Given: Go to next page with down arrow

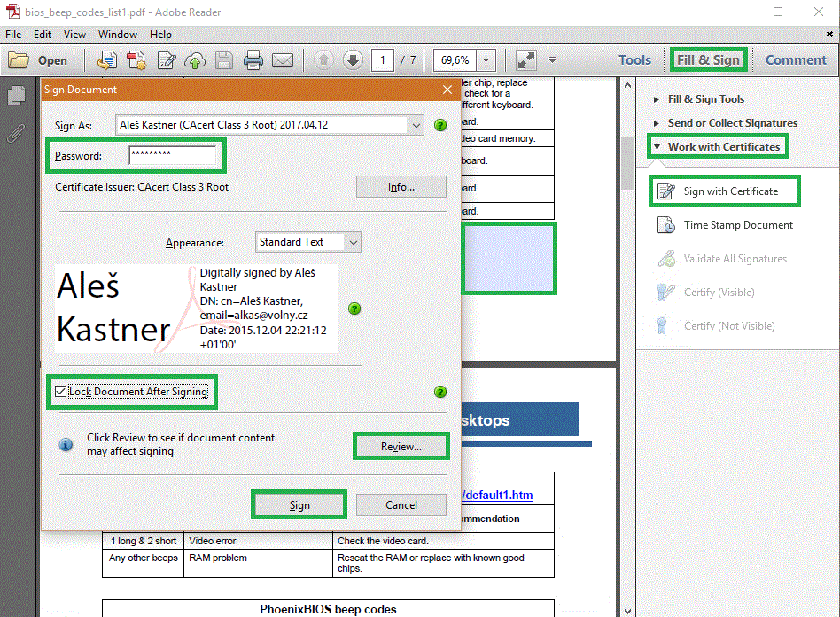Looking at the screenshot, I should coord(353,60).
